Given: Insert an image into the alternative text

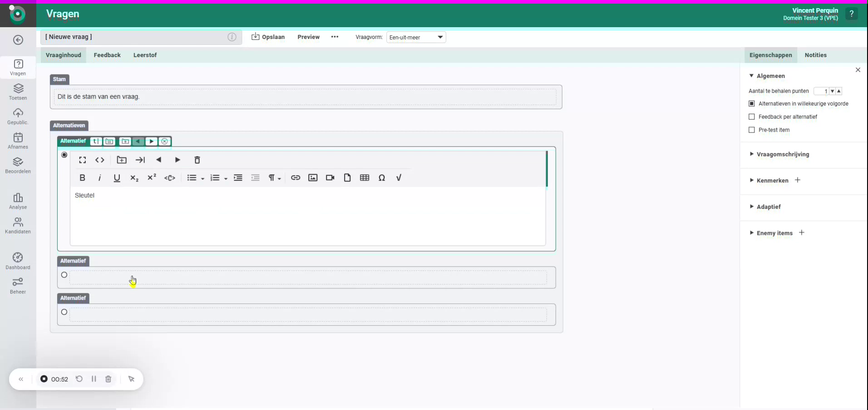Looking at the screenshot, I should (x=312, y=178).
